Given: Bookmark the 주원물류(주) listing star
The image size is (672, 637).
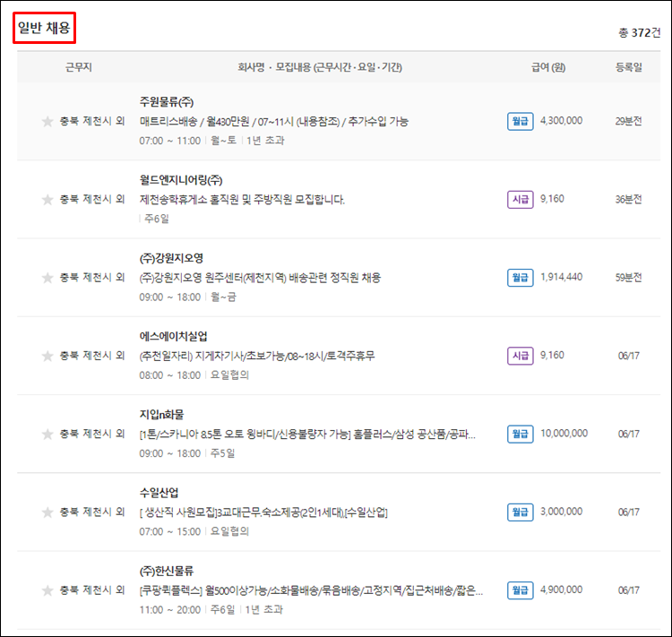Looking at the screenshot, I should pyautogui.click(x=47, y=121).
